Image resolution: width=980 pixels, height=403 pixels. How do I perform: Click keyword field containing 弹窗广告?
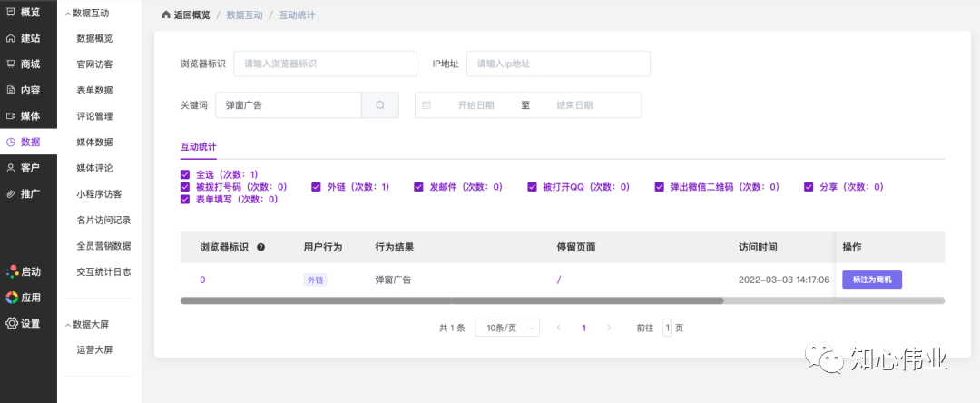tap(289, 105)
